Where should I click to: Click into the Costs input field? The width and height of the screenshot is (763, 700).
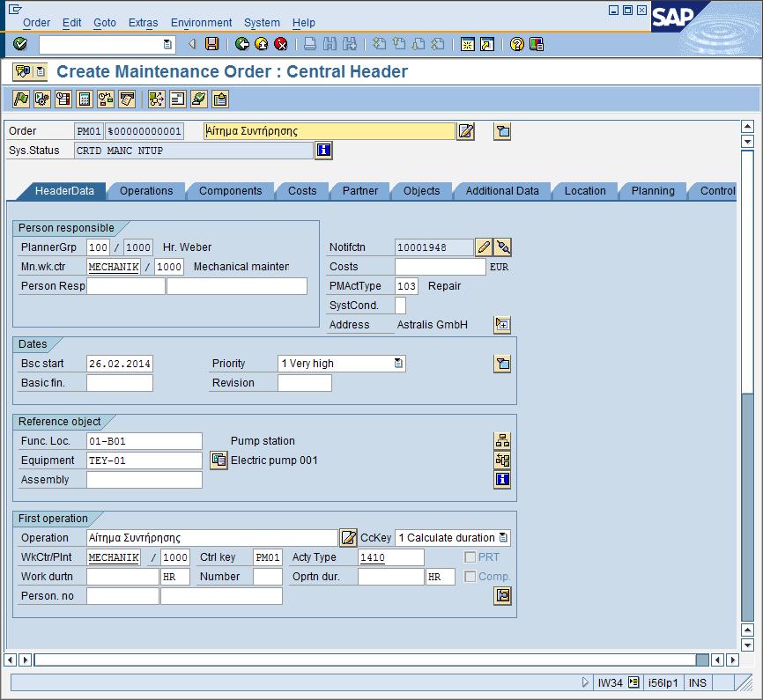440,267
